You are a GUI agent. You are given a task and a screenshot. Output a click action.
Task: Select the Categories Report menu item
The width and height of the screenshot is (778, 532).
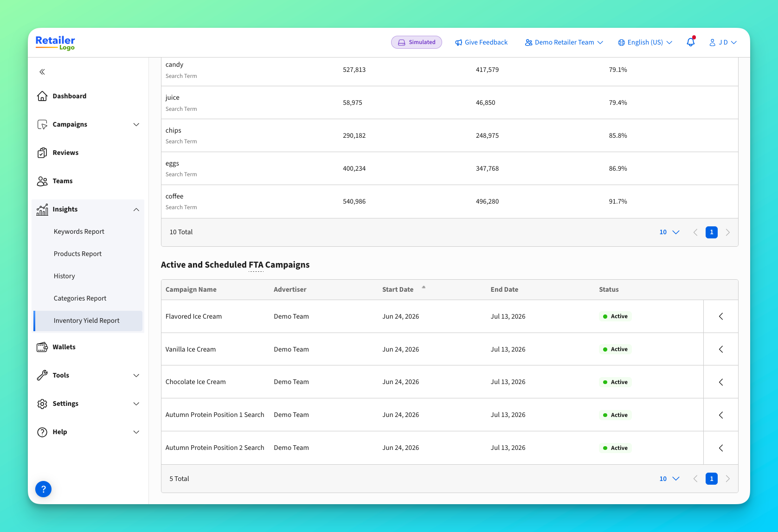click(x=80, y=298)
